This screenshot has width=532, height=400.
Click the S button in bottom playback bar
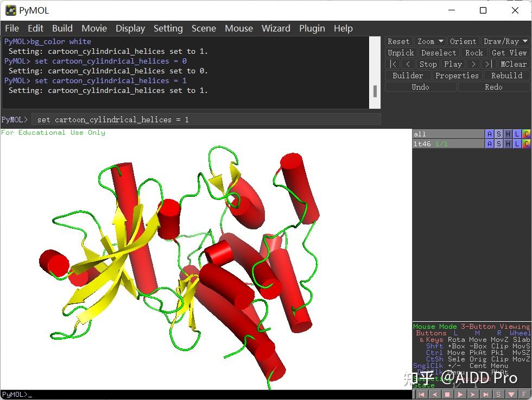[498, 395]
